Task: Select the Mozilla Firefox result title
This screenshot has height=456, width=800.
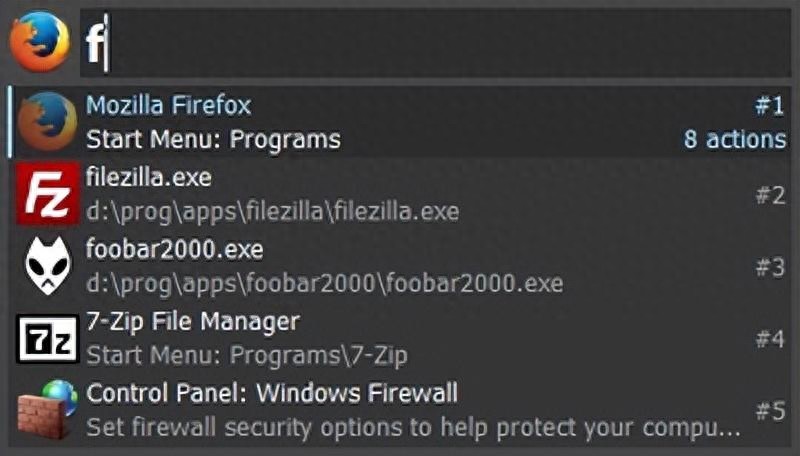Action: coord(168,106)
